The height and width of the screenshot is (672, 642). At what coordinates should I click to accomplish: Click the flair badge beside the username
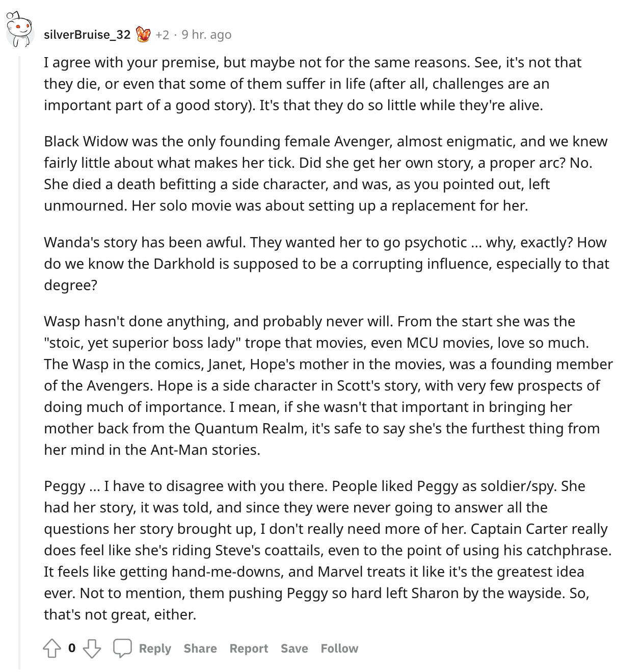[x=143, y=34]
